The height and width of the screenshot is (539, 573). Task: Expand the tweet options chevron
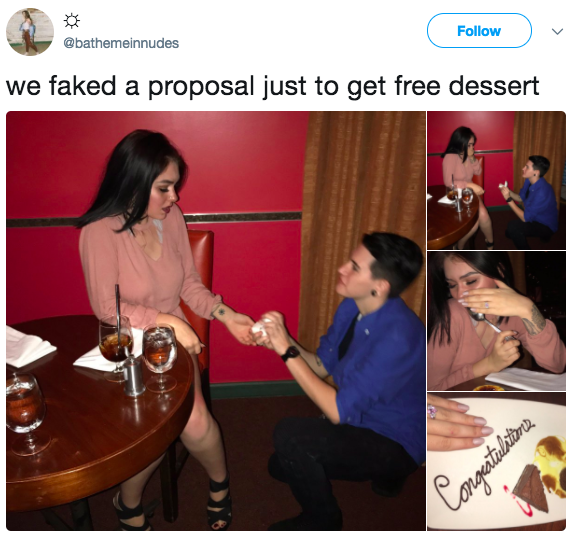(x=557, y=31)
